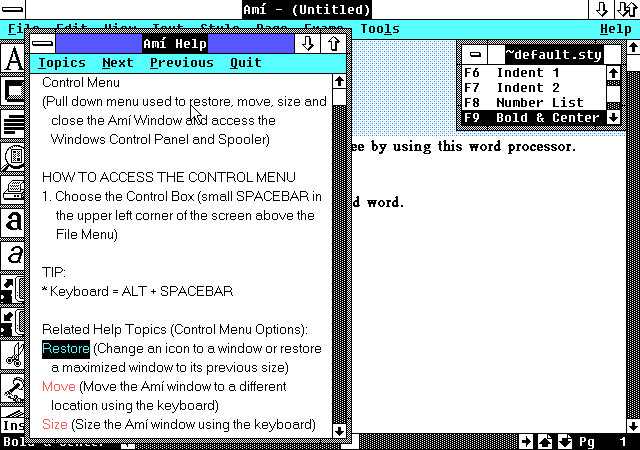Click the scissors cut icon
The height and width of the screenshot is (450, 640).
[x=13, y=355]
